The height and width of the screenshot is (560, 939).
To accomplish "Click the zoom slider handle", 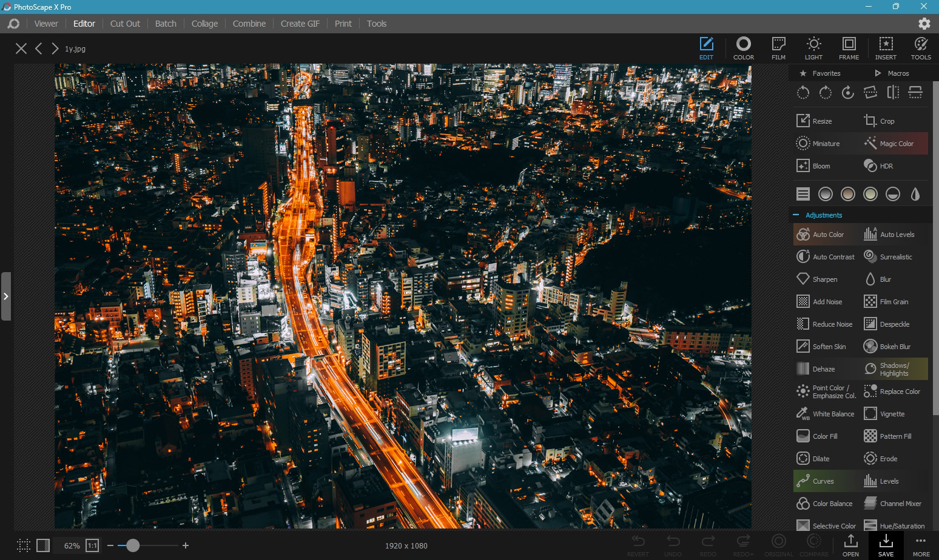I will pyautogui.click(x=133, y=545).
